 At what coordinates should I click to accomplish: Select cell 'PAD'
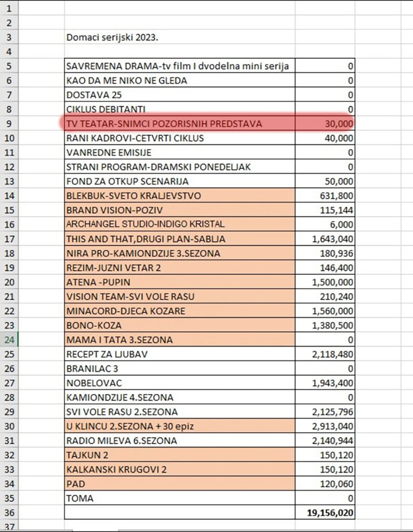[180, 484]
